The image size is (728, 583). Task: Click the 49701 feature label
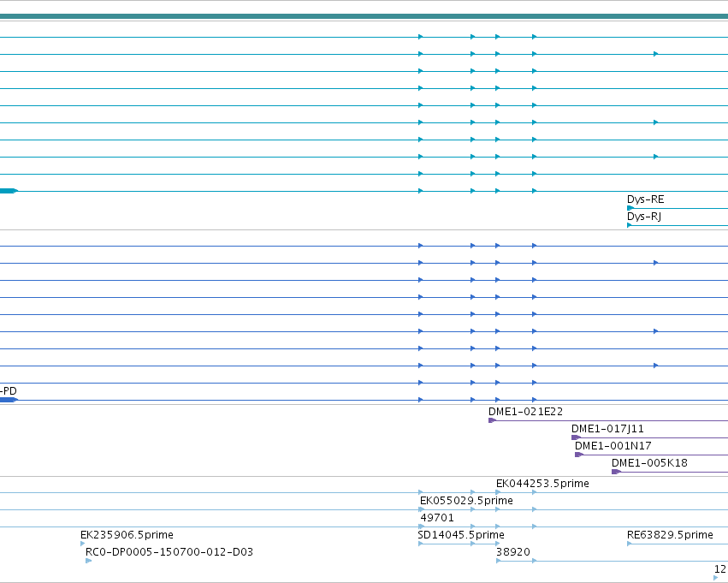coord(437,518)
